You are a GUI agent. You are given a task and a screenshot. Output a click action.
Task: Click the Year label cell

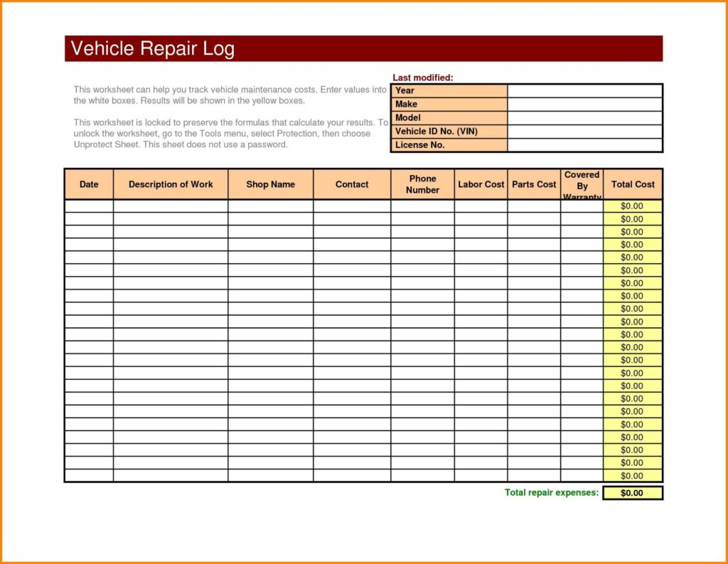tap(449, 90)
